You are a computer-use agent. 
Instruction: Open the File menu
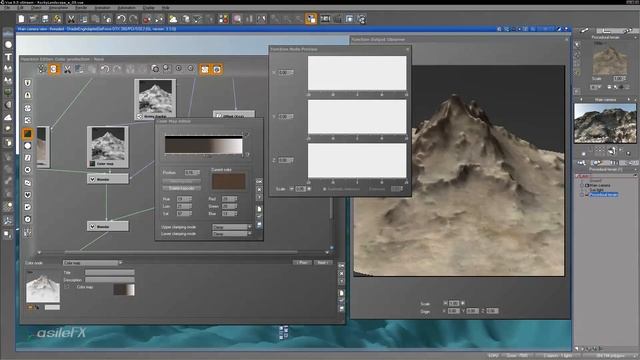pos(7,8)
